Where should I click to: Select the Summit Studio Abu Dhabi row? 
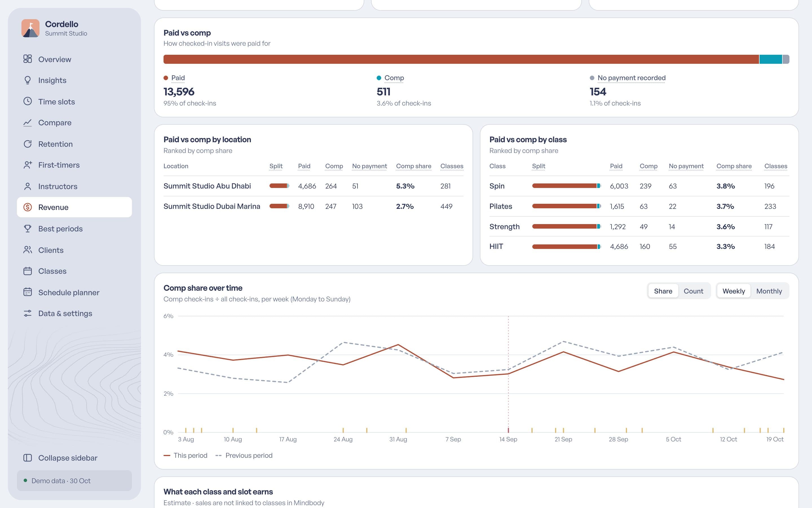[x=314, y=186]
